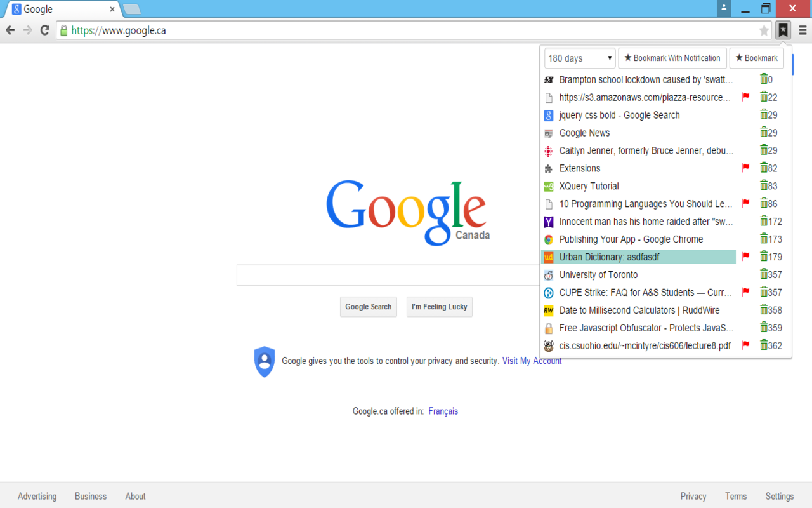The width and height of the screenshot is (812, 508).
Task: Close the Google tab
Action: point(112,10)
